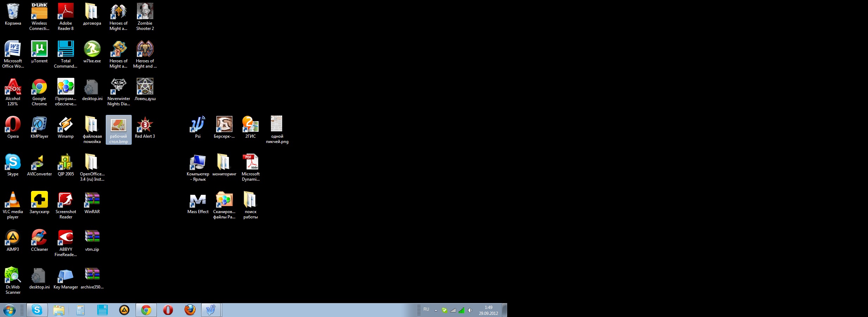The image size is (868, 317).
Task: Select the Skype shortcut on the desktop
Action: (13, 165)
